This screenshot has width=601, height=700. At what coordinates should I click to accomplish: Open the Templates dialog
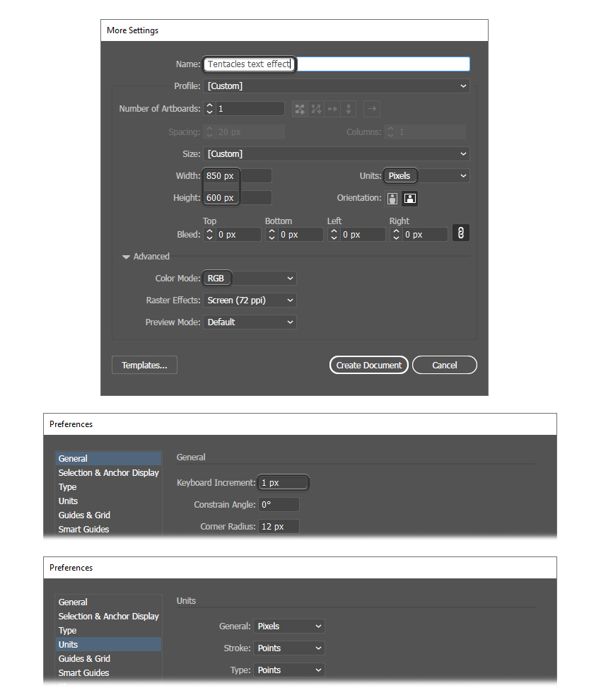coord(144,365)
